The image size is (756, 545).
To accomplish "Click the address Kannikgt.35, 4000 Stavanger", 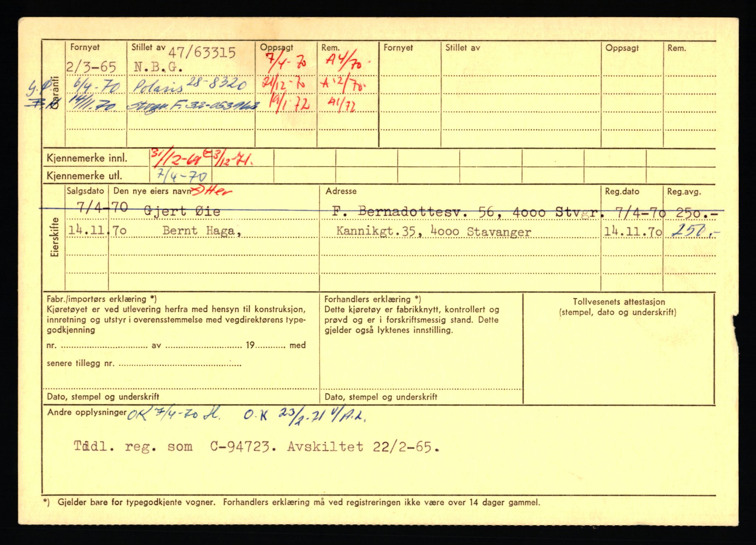I will click(434, 232).
